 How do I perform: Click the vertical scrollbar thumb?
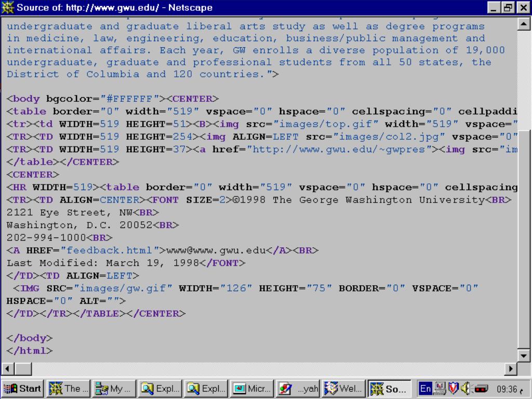[524, 240]
